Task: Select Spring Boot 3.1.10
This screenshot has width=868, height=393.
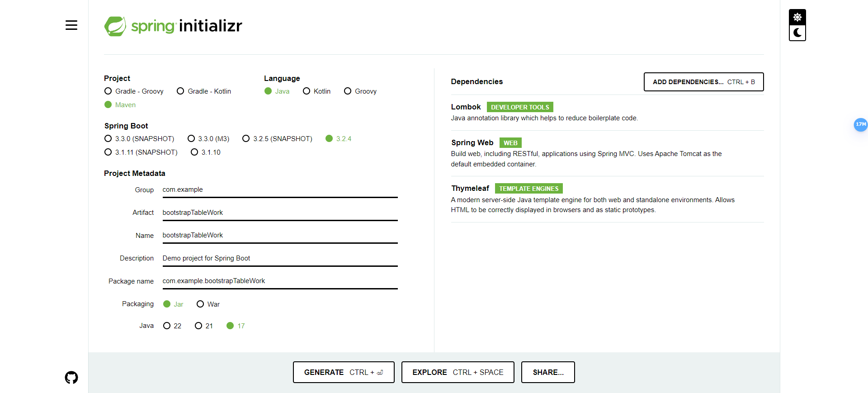Action: coord(206,152)
